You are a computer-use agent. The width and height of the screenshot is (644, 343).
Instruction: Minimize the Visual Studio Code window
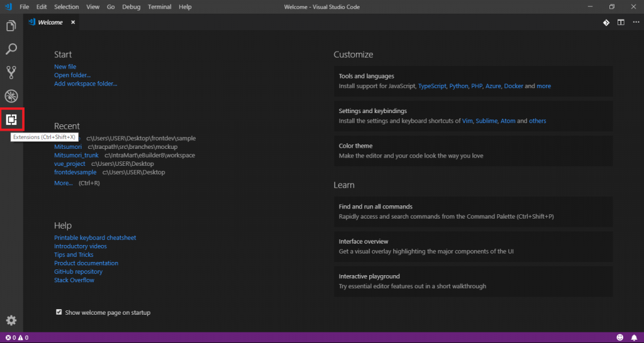pyautogui.click(x=590, y=6)
